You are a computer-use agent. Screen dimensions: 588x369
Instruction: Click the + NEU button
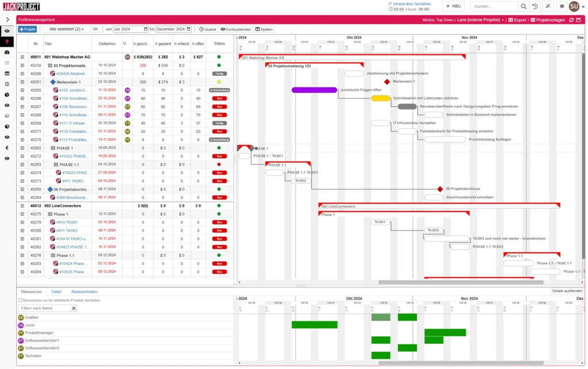coord(453,6)
